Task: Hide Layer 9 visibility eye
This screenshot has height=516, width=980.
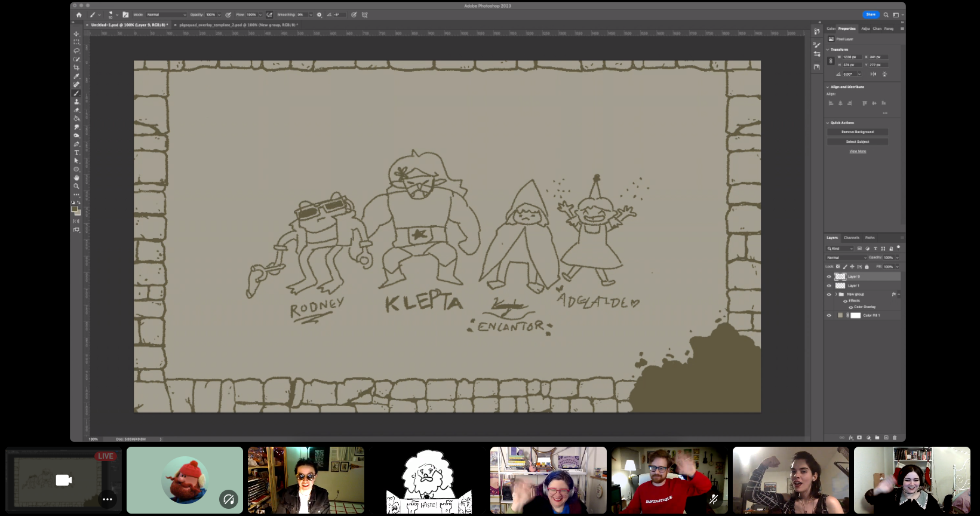Action: 829,277
